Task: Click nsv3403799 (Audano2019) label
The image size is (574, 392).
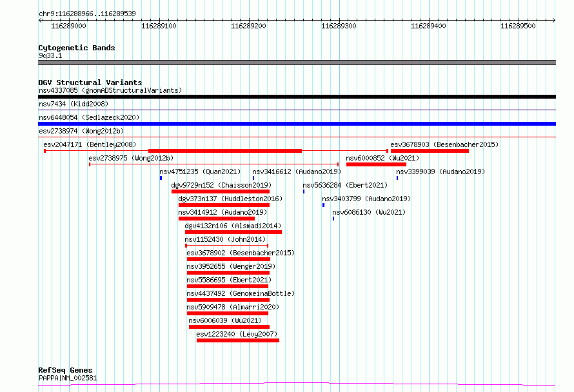Action: pyautogui.click(x=366, y=199)
